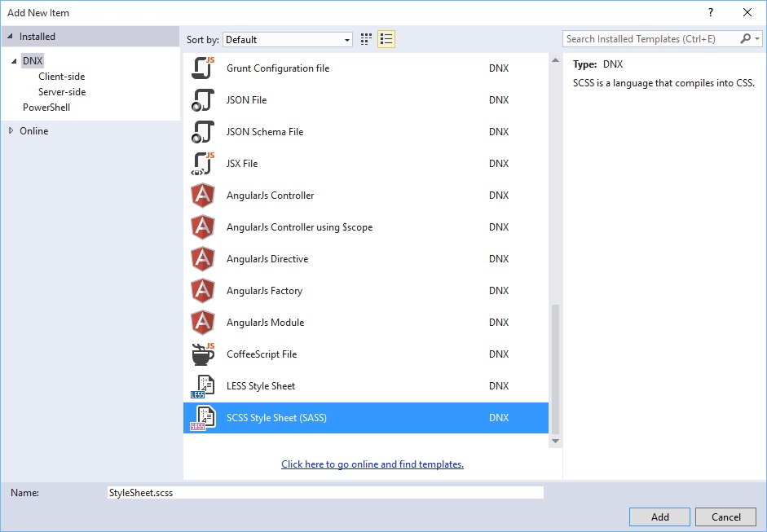This screenshot has width=767, height=532.
Task: Click AngularJs Controller using $scope icon
Action: coord(203,226)
